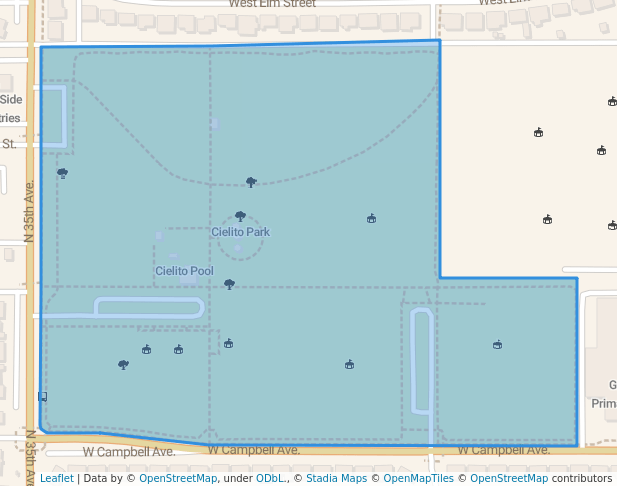Click the picnic shelter icon east of Cielito Park label
This screenshot has width=617, height=486.
point(371,218)
